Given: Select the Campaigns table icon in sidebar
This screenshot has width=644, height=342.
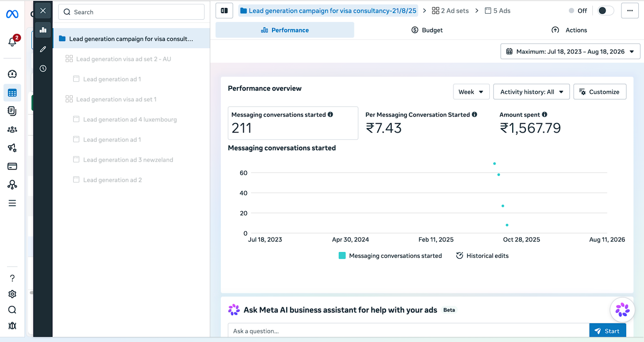Looking at the screenshot, I should [12, 93].
